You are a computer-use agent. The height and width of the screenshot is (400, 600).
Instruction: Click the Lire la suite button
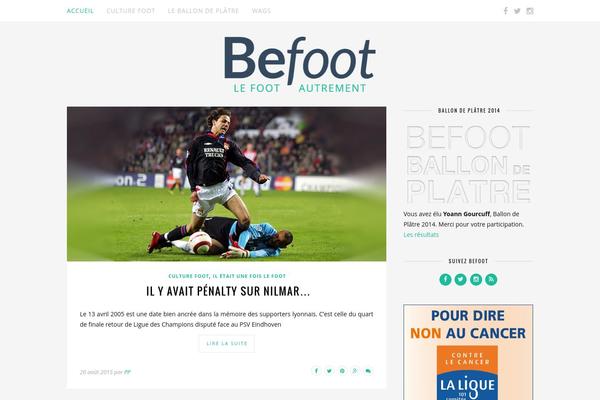coord(227,343)
